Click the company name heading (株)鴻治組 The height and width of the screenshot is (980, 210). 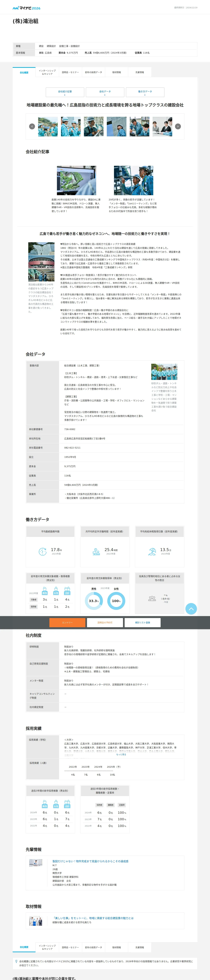[26, 21]
